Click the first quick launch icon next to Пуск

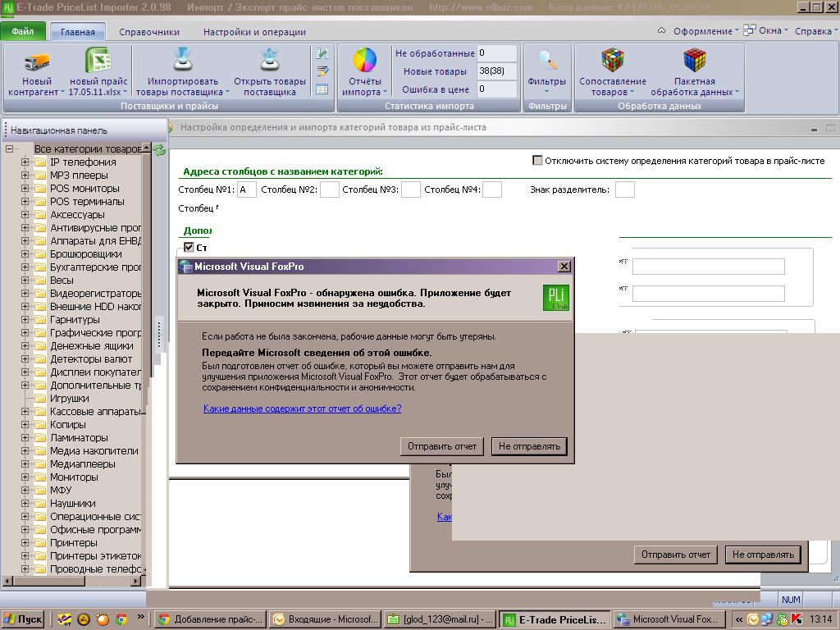[x=64, y=619]
